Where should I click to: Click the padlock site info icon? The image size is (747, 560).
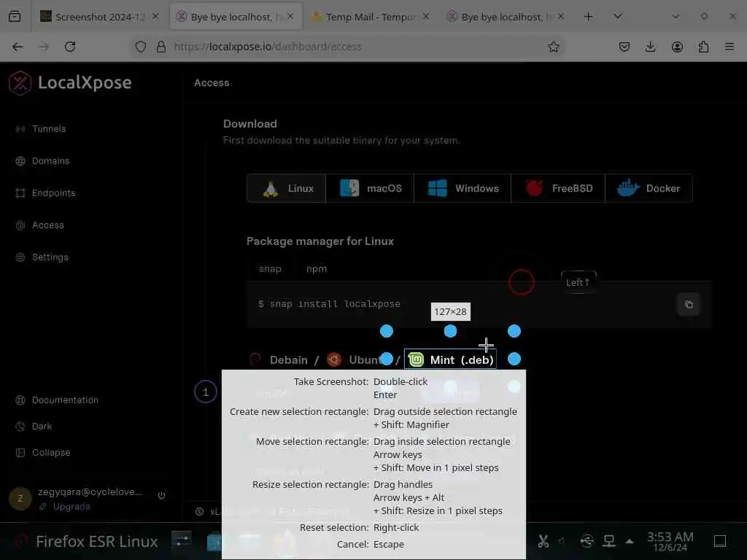(161, 47)
